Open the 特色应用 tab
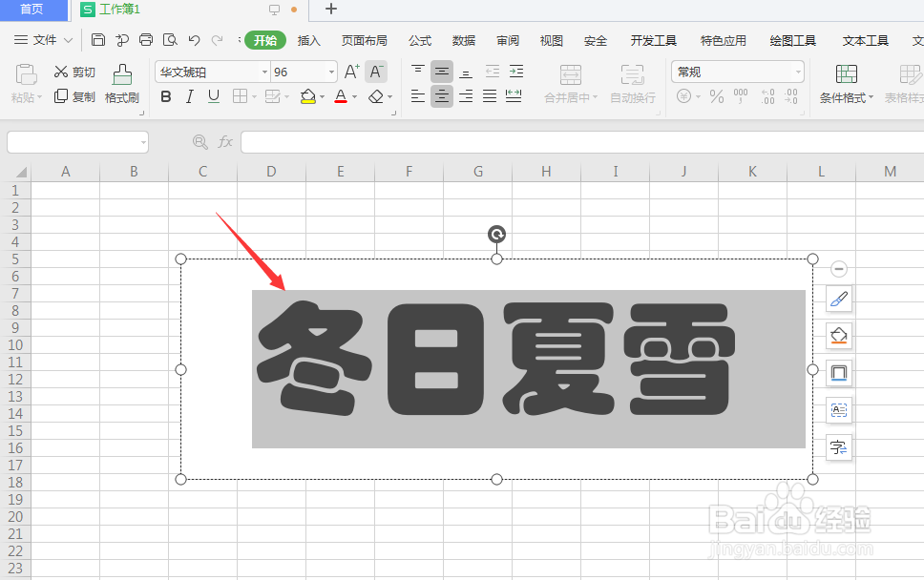 tap(723, 41)
